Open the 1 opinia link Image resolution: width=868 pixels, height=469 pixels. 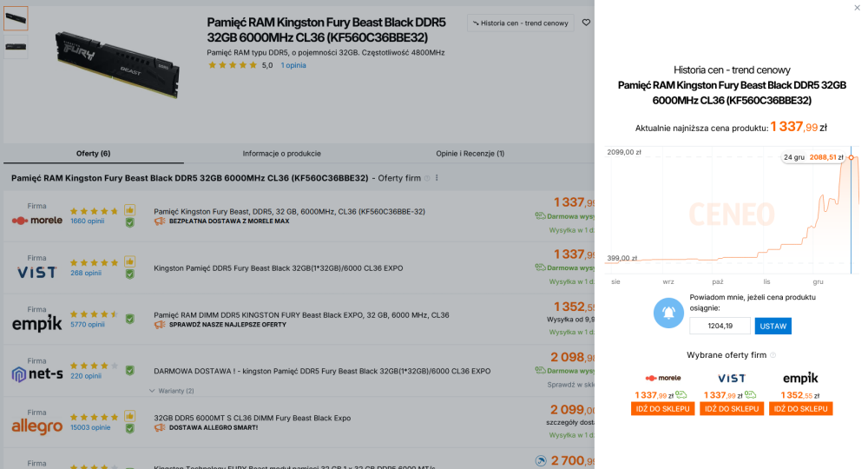coord(293,65)
